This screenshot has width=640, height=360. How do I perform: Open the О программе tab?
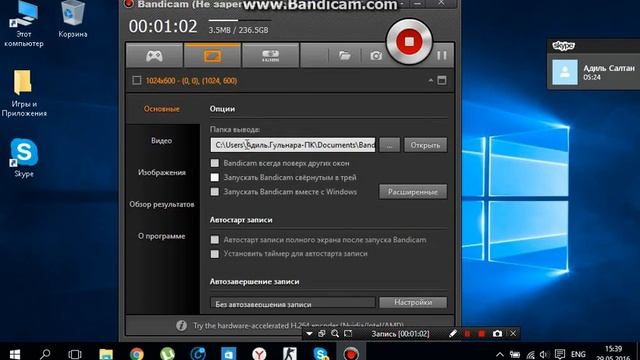(162, 236)
